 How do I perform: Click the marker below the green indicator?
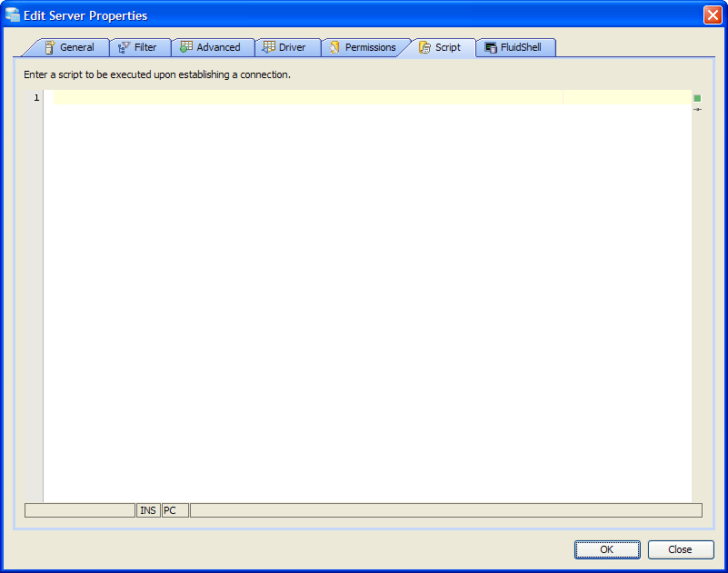point(697,110)
